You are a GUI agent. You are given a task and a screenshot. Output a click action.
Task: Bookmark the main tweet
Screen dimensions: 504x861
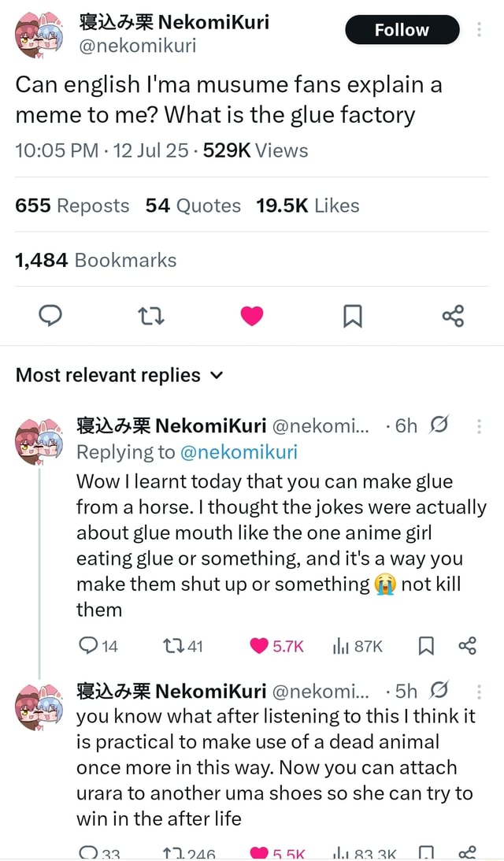(x=352, y=315)
